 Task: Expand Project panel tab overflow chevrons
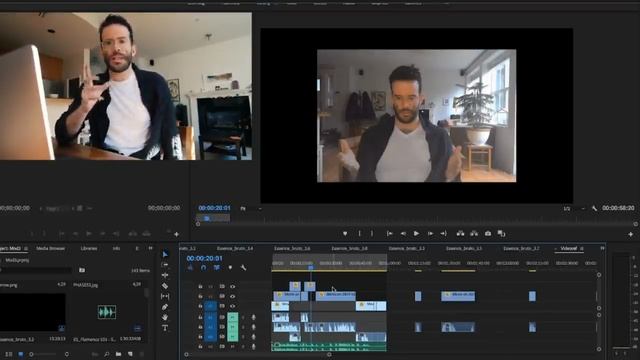[x=151, y=248]
